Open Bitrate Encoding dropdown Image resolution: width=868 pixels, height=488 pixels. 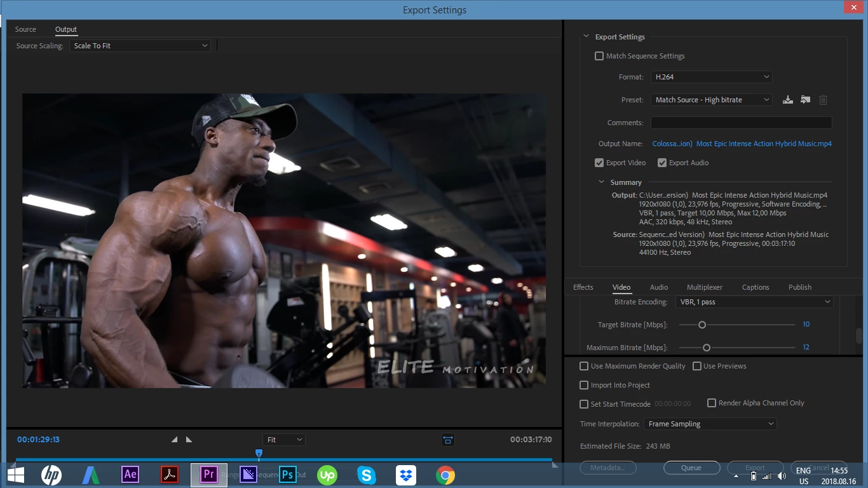[x=754, y=302]
